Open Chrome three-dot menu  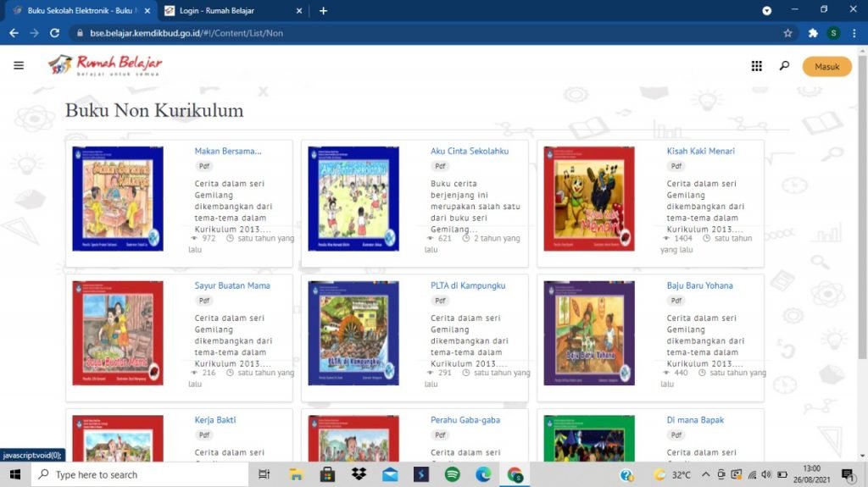854,33
